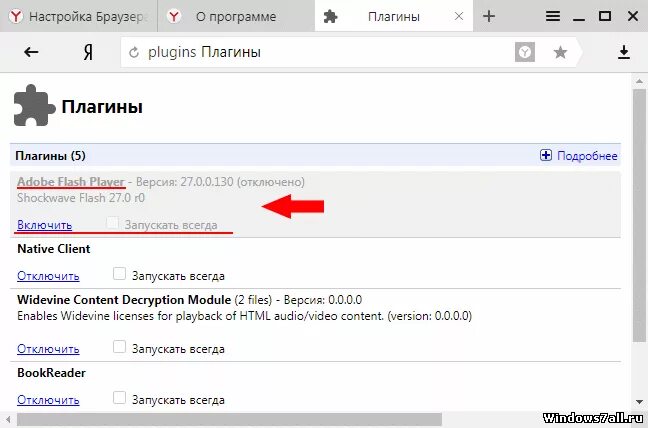Screen dimensions: 648x428
Task: Click the large puzzle piece page icon
Action: pyautogui.click(x=34, y=106)
